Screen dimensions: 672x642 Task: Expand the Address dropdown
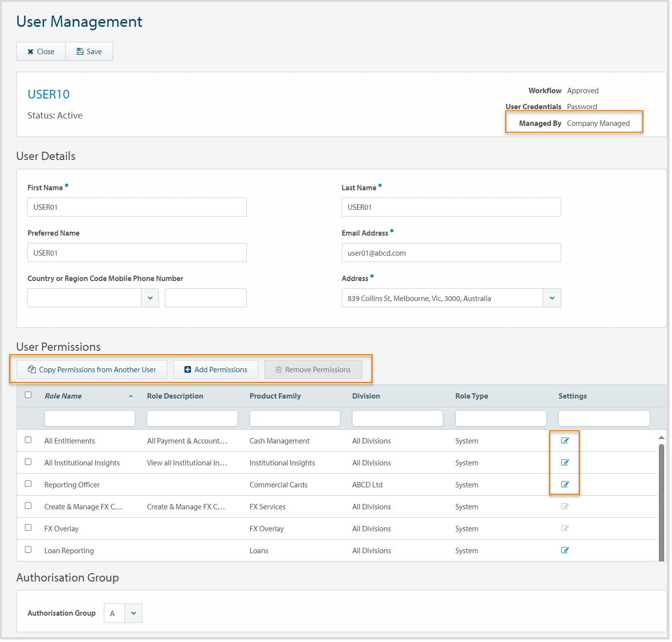pyautogui.click(x=552, y=298)
